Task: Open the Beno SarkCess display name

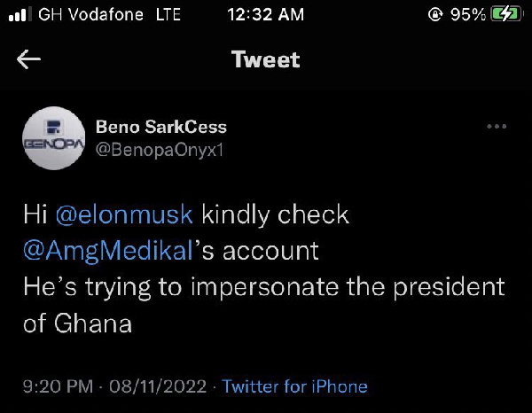Action: [161, 127]
